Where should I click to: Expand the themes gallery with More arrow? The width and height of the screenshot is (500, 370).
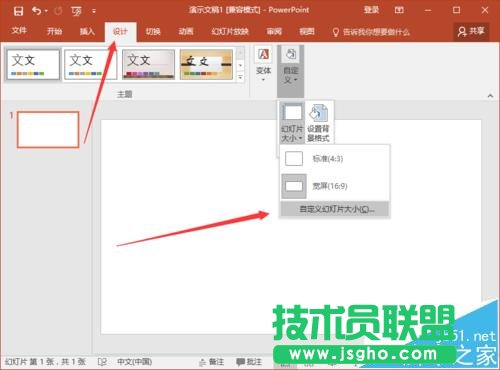(240, 77)
